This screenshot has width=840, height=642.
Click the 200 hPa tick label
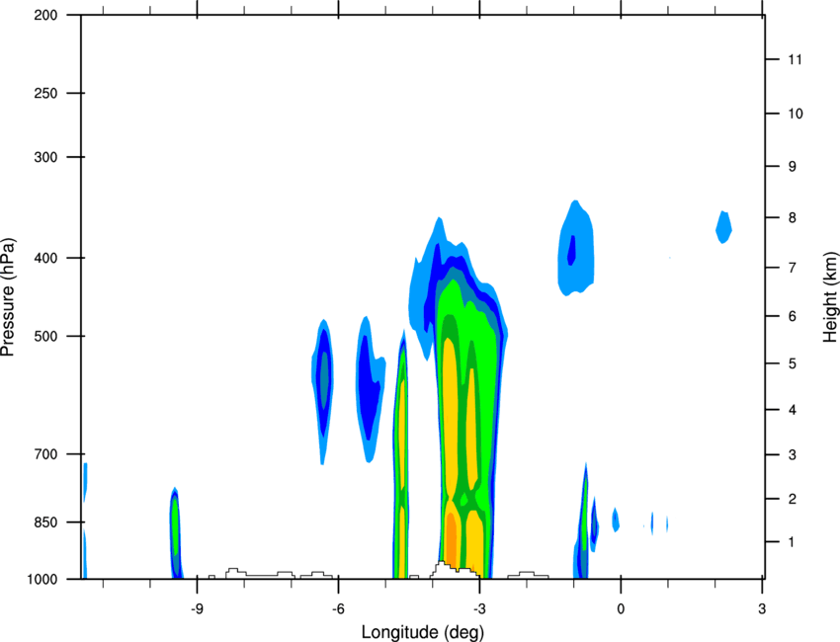tap(46, 15)
